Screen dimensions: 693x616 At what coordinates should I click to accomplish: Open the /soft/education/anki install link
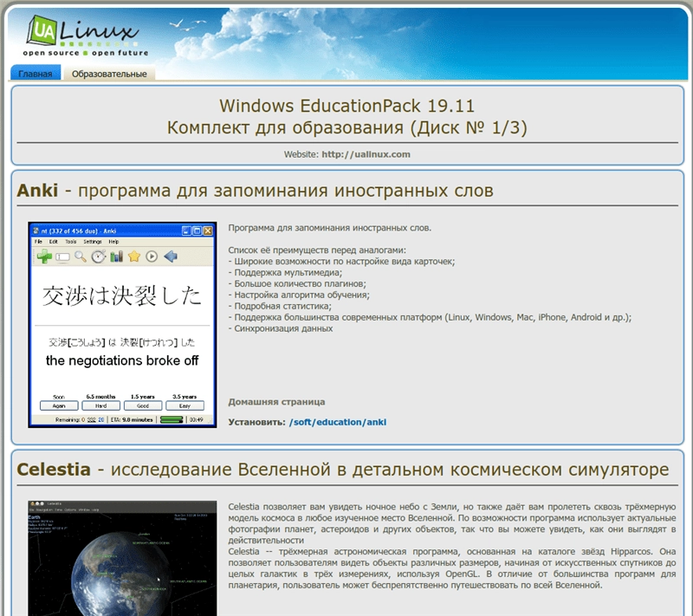[338, 422]
